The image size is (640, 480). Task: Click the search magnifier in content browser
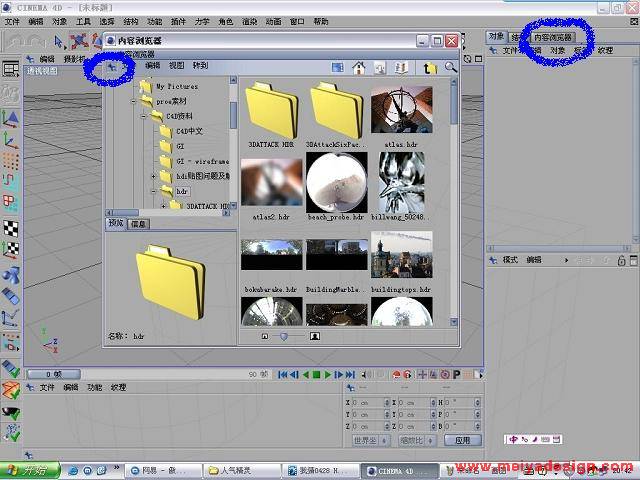(451, 67)
